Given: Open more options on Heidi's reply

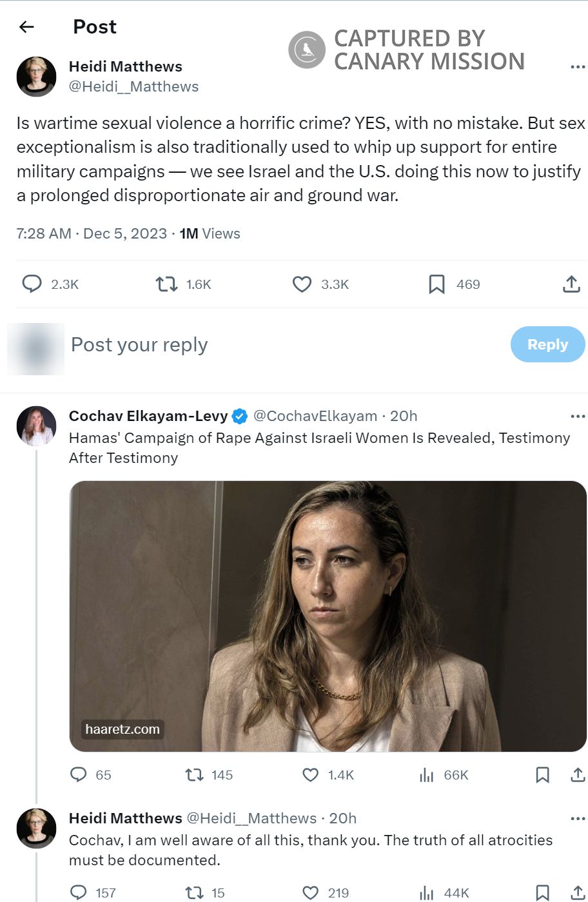Looking at the screenshot, I should click(x=578, y=819).
